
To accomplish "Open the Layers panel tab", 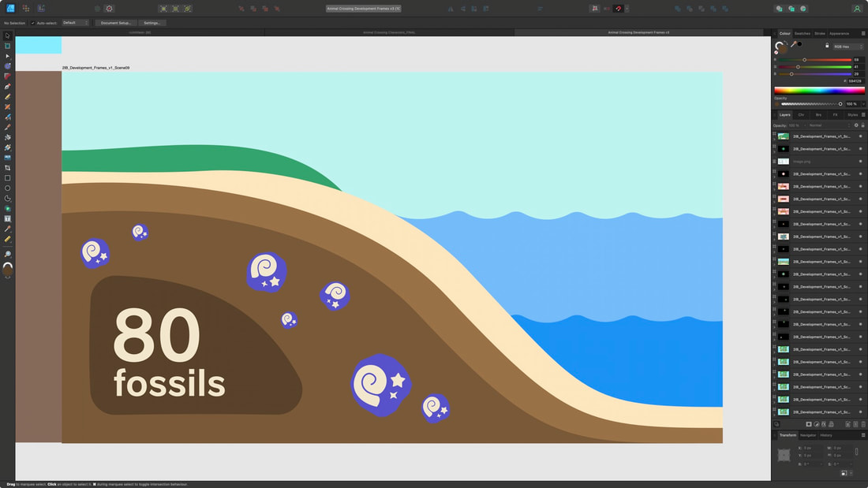I will pos(785,114).
